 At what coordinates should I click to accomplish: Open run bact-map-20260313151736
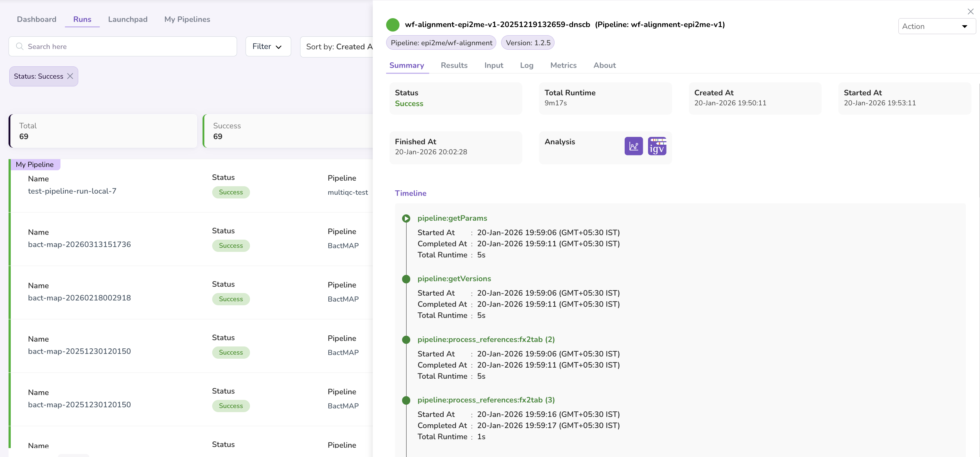point(79,244)
